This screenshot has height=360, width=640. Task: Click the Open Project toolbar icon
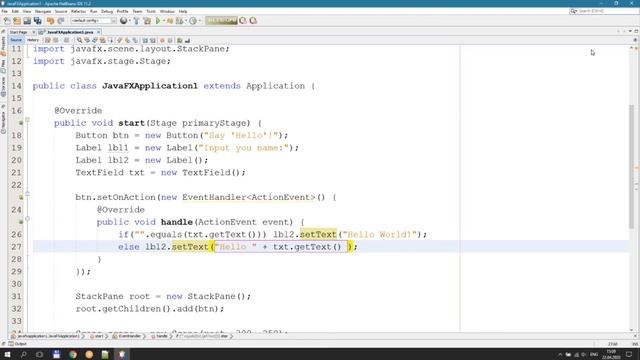(27, 20)
